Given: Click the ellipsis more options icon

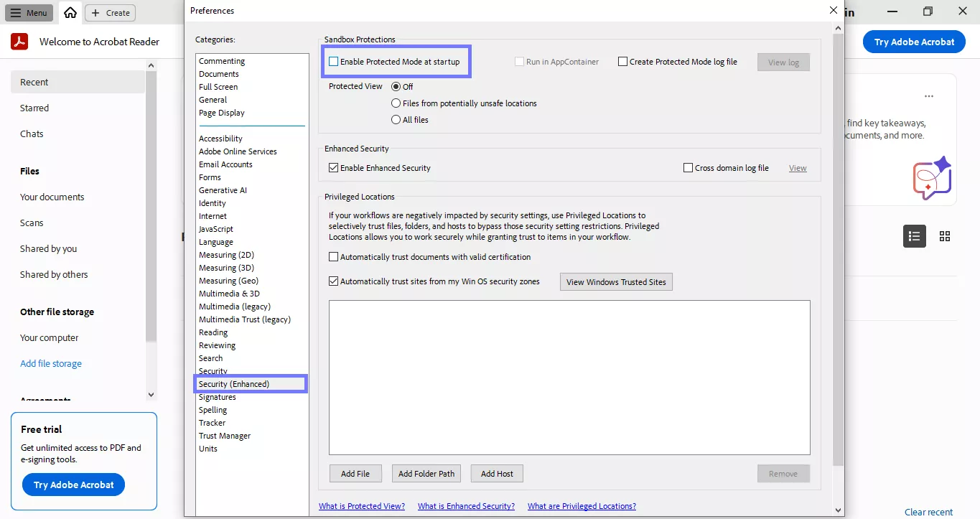Looking at the screenshot, I should point(928,95).
